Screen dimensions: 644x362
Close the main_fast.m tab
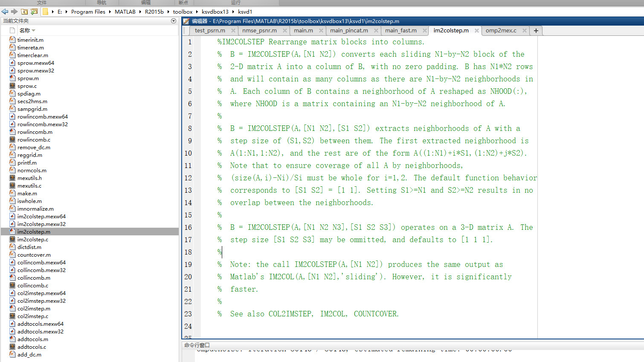point(425,30)
